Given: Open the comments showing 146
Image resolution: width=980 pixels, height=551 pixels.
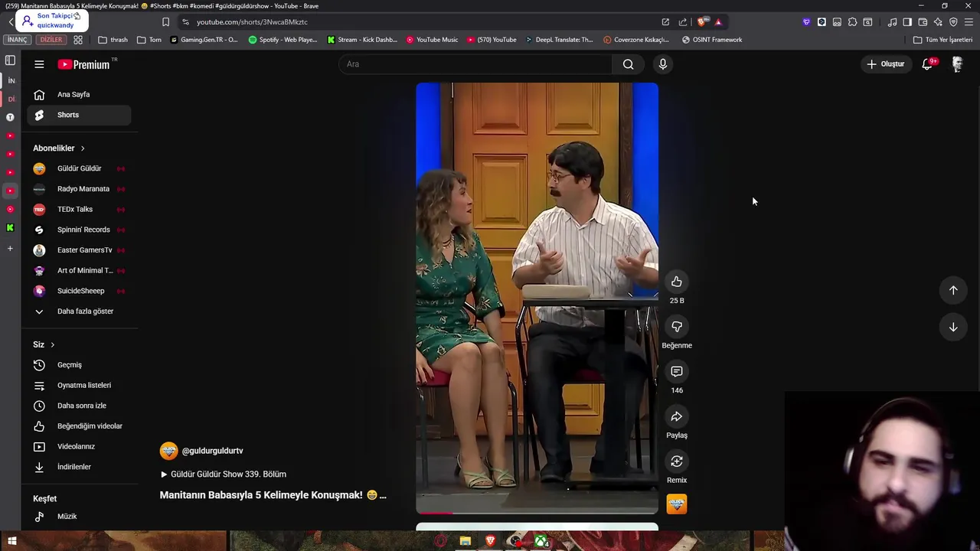Looking at the screenshot, I should (x=676, y=372).
